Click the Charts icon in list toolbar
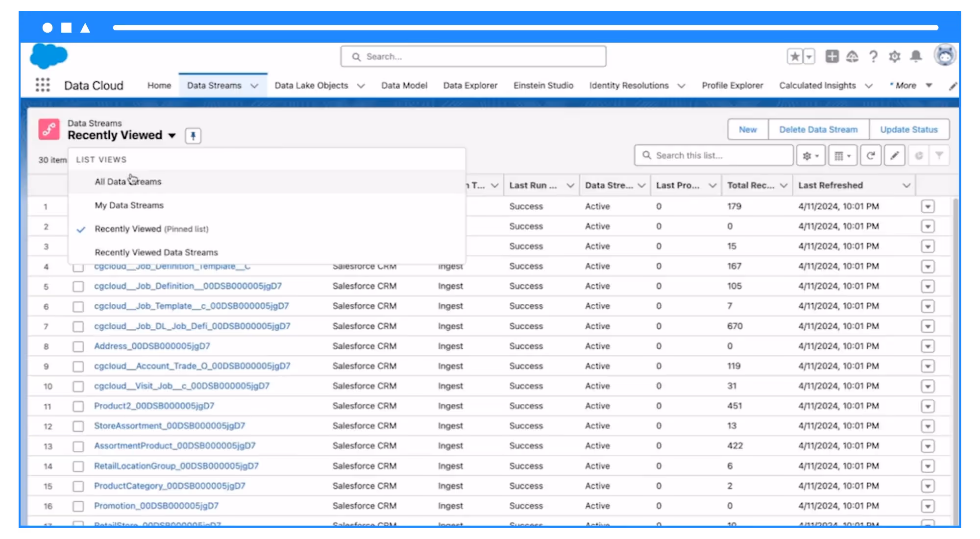Image resolution: width=980 pixels, height=539 pixels. (x=919, y=156)
